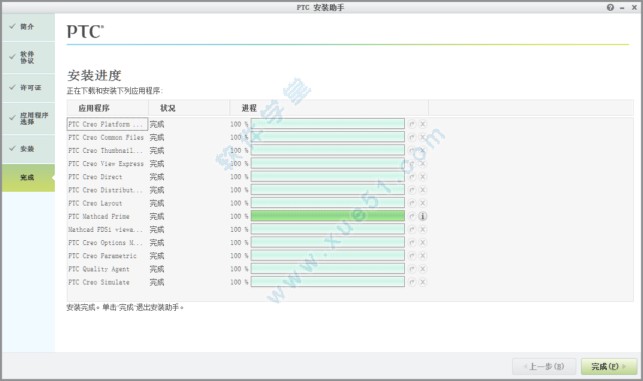The image size is (643, 381).
Task: Open the 简介 step in the sidebar
Action: click(x=28, y=27)
